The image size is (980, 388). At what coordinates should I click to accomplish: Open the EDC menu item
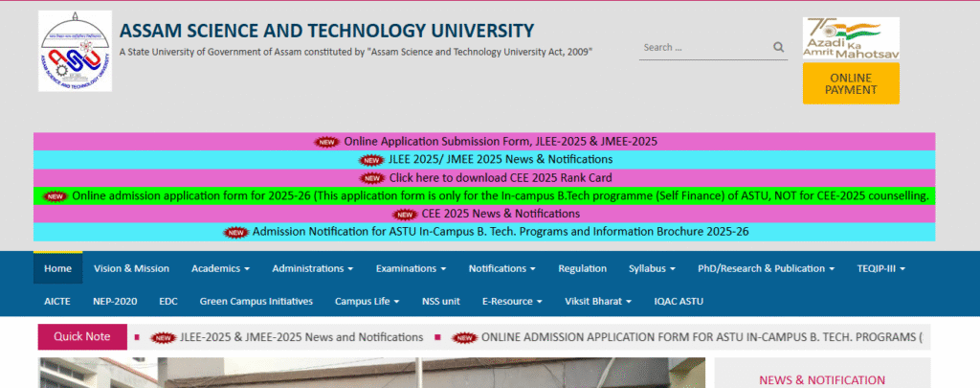pyautogui.click(x=168, y=301)
